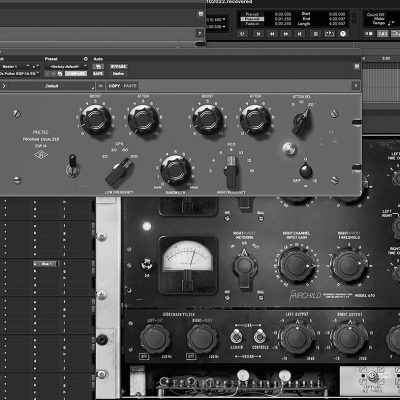Click the End time value 4:20.037
This screenshot has height=400, width=400.
[x=337, y=19]
